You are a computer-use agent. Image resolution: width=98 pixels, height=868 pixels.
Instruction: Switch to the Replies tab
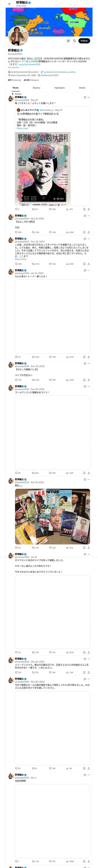click(36, 88)
